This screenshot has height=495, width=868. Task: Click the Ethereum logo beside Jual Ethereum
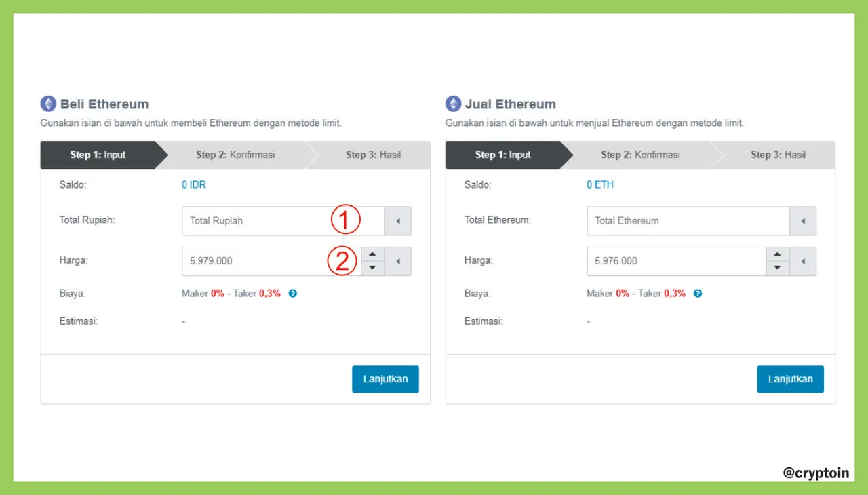pyautogui.click(x=453, y=104)
